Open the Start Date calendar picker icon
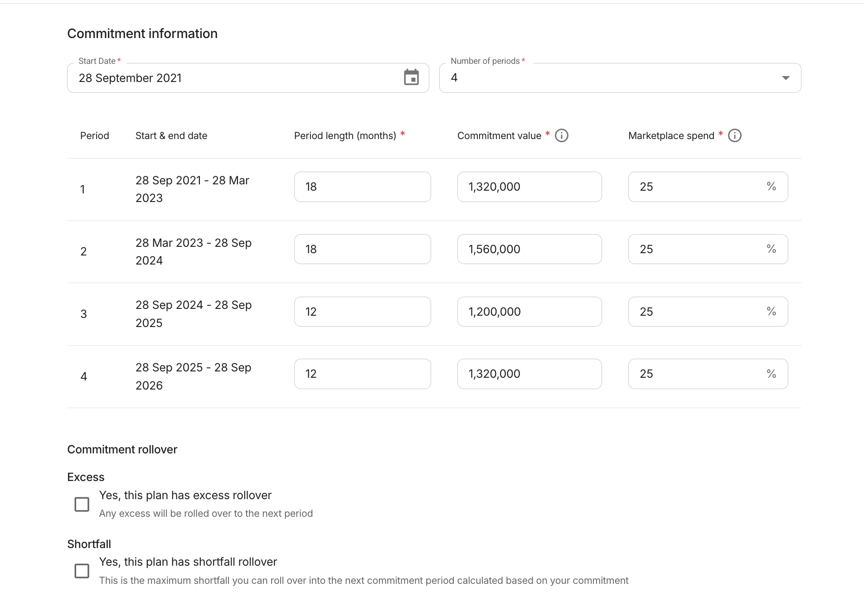864x616 pixels. click(x=411, y=77)
